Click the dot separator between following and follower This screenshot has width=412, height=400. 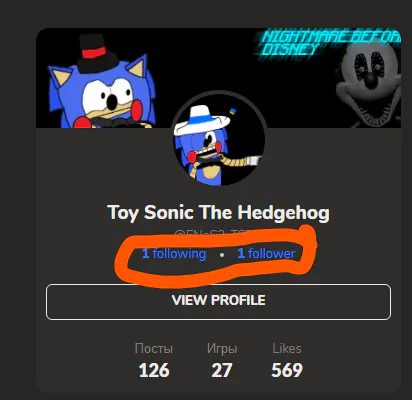click(x=222, y=255)
